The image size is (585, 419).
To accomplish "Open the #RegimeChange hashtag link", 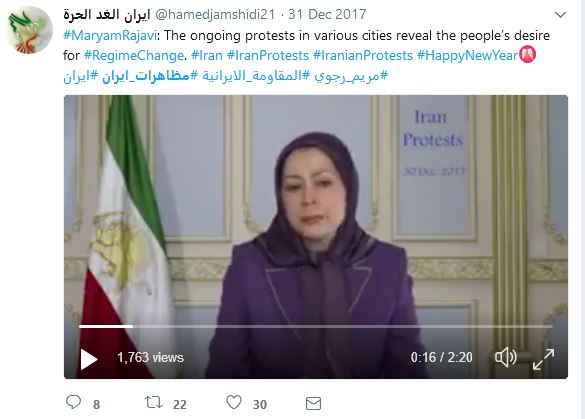I will point(134,56).
